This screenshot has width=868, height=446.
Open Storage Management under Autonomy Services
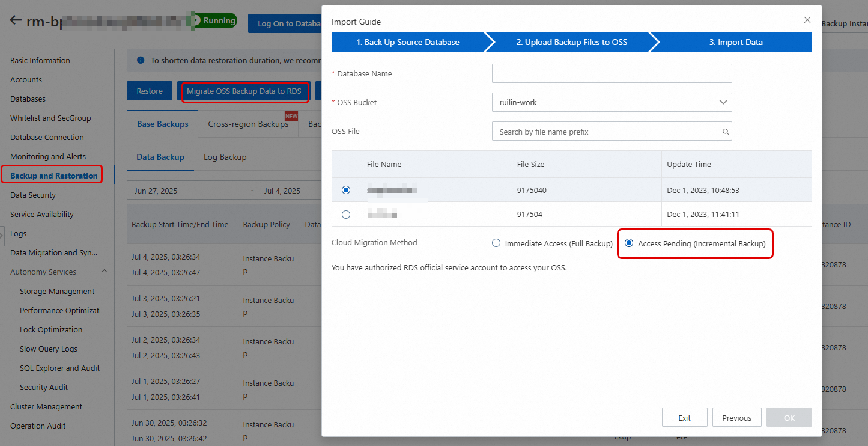coord(57,291)
